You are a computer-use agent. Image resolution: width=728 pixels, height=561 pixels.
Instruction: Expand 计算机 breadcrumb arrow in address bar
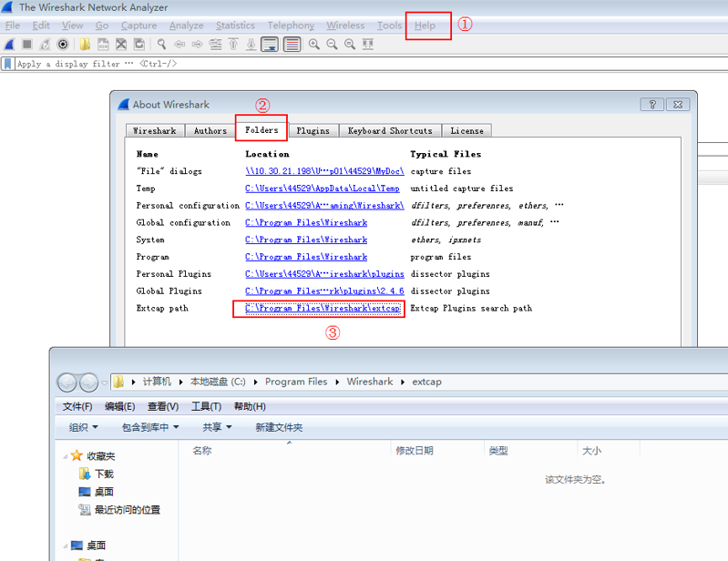pos(180,382)
